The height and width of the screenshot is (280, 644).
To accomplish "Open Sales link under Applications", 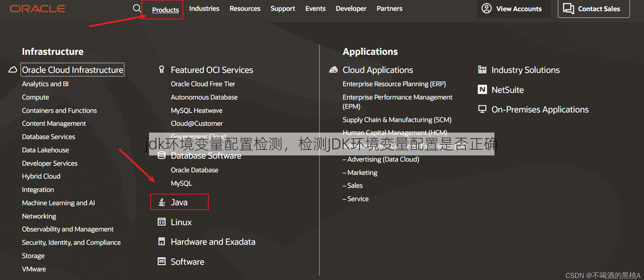I will click(x=352, y=186).
